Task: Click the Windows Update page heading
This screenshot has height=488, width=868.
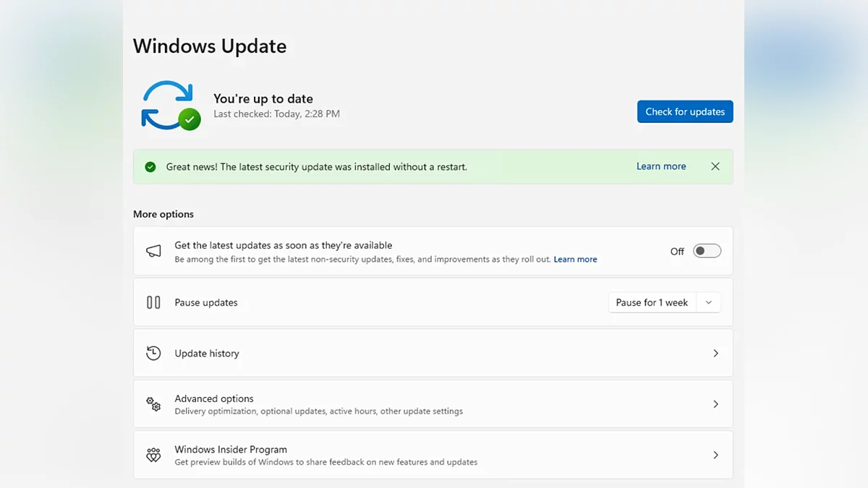Action: (210, 46)
